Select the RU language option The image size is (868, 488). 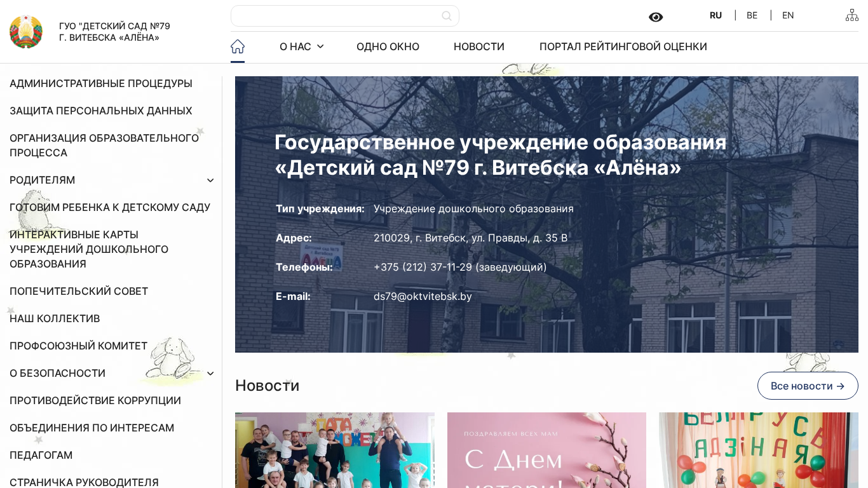715,15
